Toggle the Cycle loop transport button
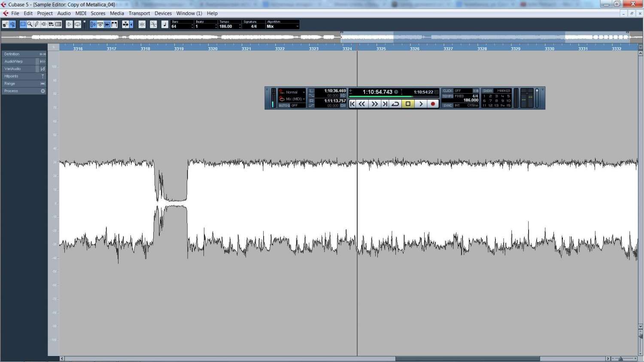The width and height of the screenshot is (644, 362). click(395, 104)
